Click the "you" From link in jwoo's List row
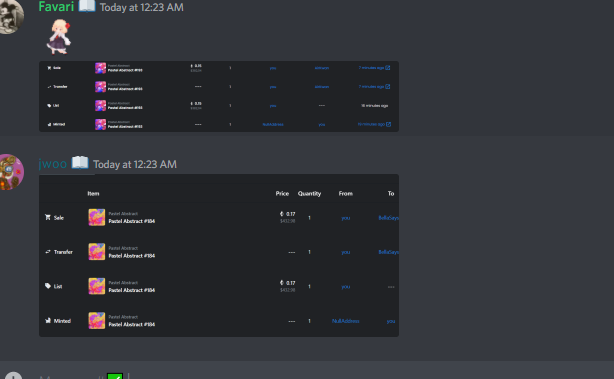Screen dimensions: 614x379 point(345,287)
